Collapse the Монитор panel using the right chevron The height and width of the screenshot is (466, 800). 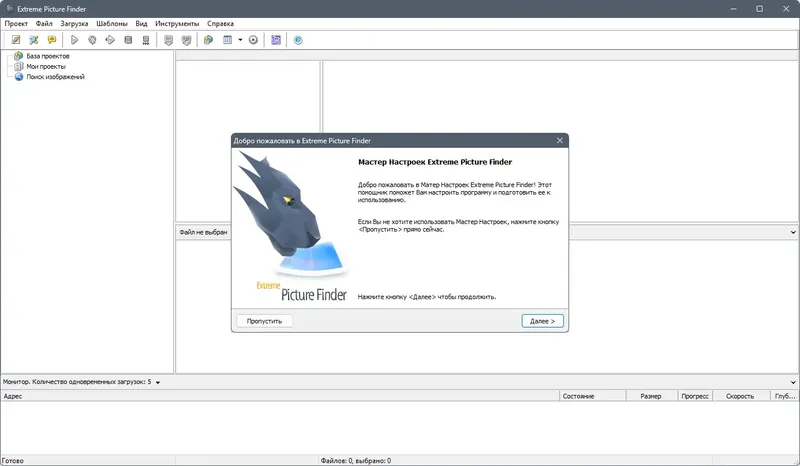[x=793, y=382]
